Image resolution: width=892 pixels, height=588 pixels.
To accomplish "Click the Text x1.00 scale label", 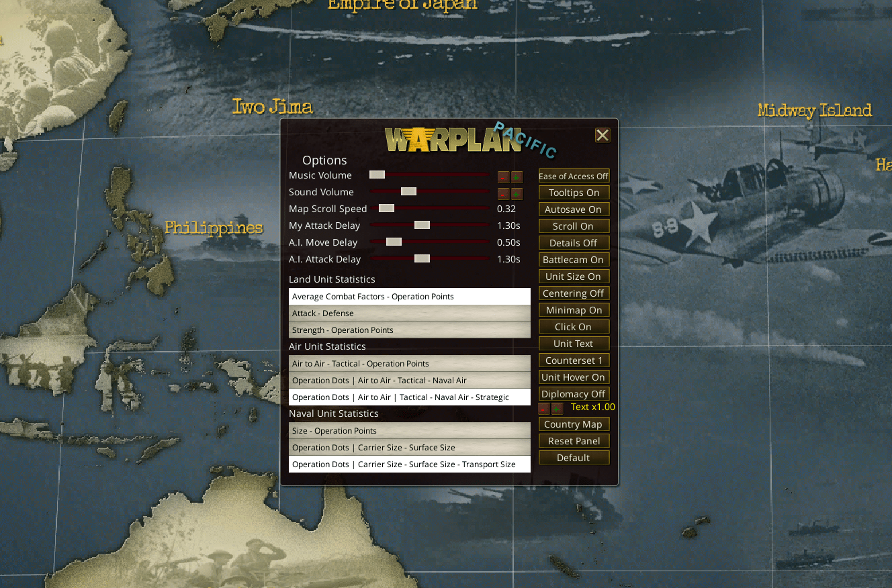I will click(x=593, y=407).
